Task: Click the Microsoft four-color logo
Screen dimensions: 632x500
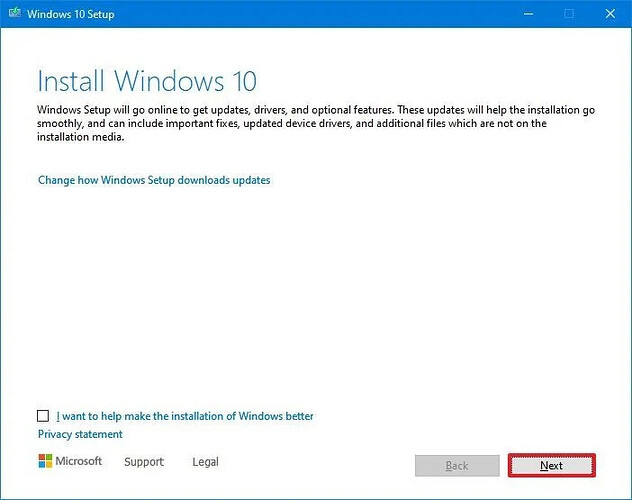Action: pos(45,461)
